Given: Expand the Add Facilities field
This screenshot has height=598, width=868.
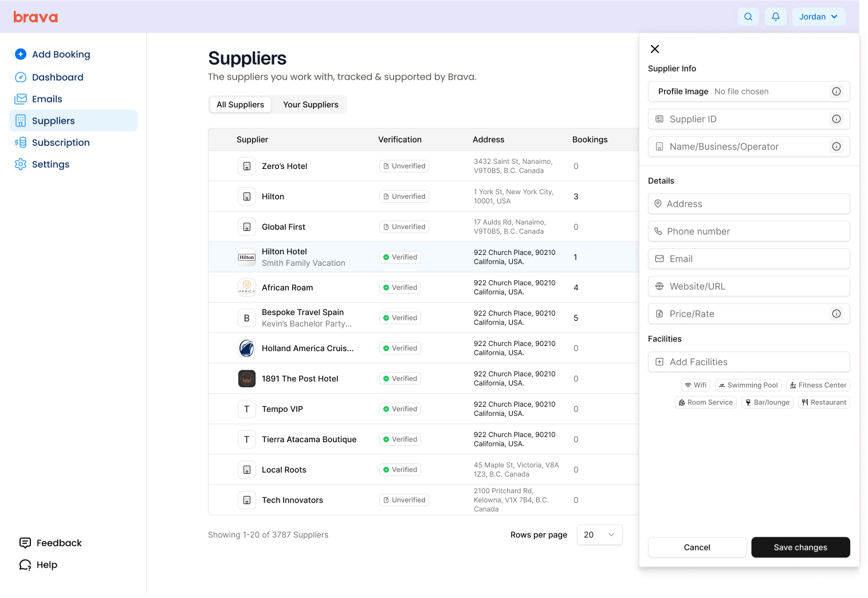Looking at the screenshot, I should tap(748, 362).
